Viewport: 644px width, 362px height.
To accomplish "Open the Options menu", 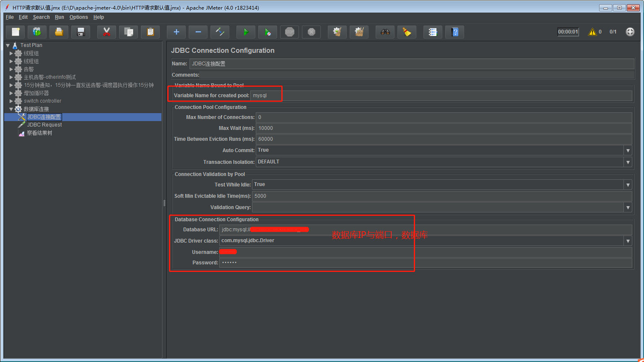I will pos(79,17).
